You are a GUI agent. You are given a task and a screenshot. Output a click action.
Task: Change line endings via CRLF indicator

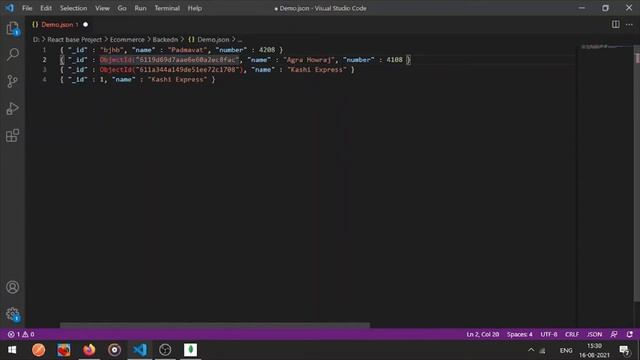coord(572,334)
